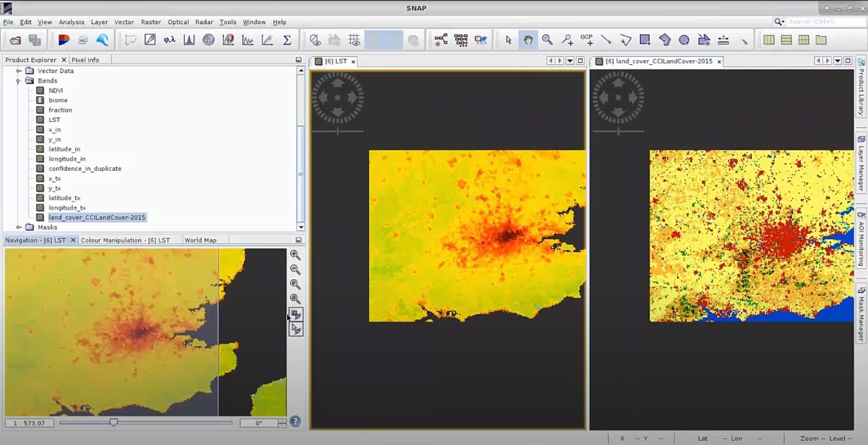Choose the Selection arrow tool
Viewport: 868px width, 445px height.
[x=509, y=40]
